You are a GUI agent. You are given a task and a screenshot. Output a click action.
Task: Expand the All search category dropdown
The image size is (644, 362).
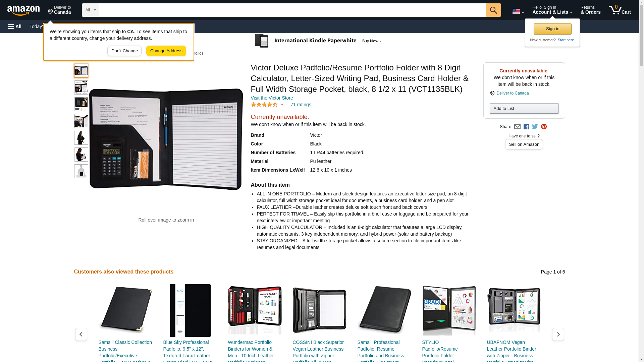(x=91, y=10)
